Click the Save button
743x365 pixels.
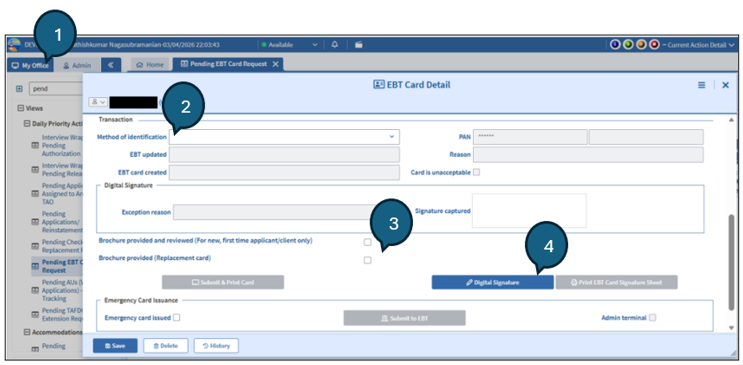(x=115, y=346)
